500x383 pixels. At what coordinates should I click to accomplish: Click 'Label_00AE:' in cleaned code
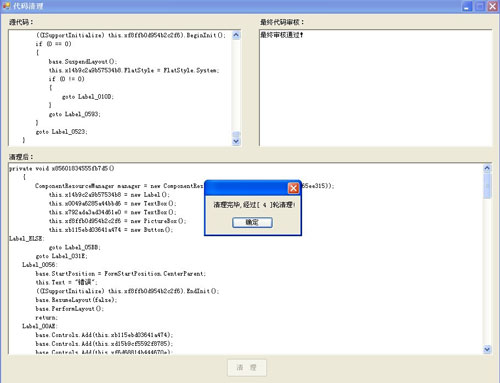pyautogui.click(x=40, y=326)
